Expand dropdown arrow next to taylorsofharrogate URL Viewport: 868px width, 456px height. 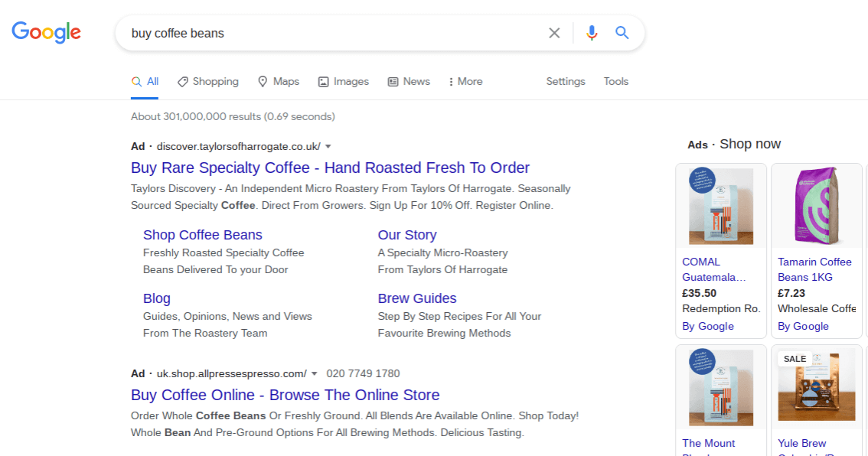point(328,147)
